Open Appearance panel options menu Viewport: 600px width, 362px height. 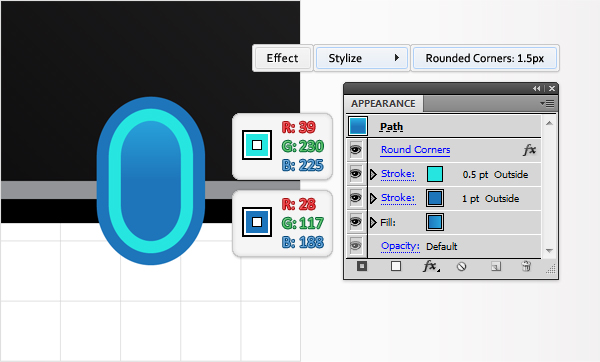coord(547,104)
